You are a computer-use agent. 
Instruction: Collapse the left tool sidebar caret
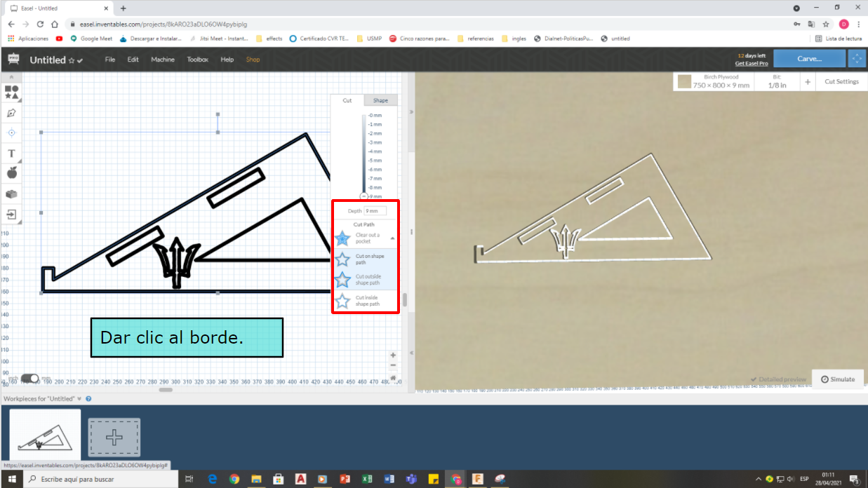click(x=11, y=78)
